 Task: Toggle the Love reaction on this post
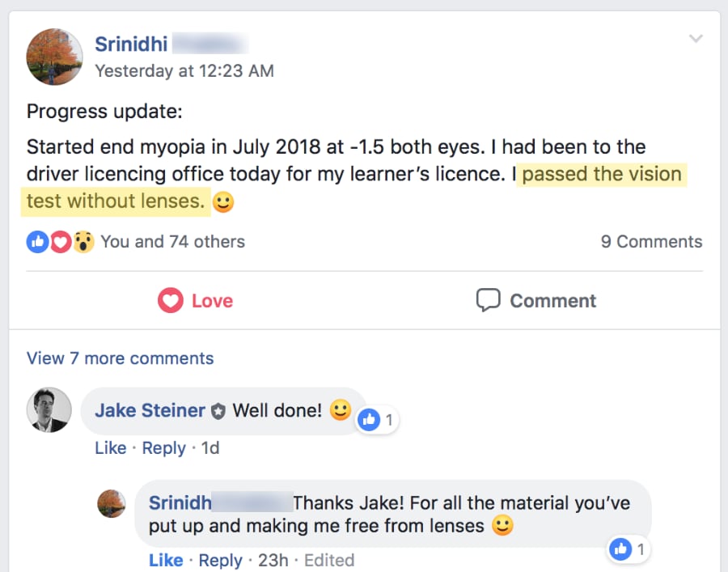point(195,301)
